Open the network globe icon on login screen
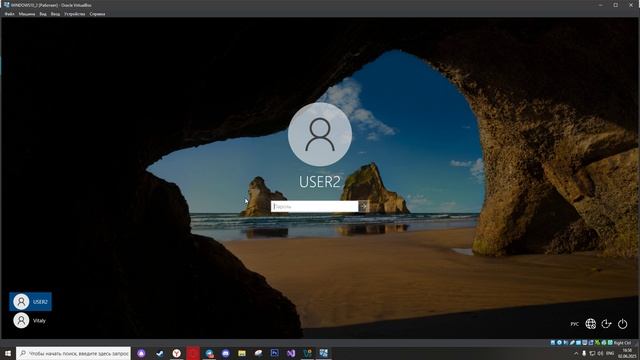 point(591,324)
